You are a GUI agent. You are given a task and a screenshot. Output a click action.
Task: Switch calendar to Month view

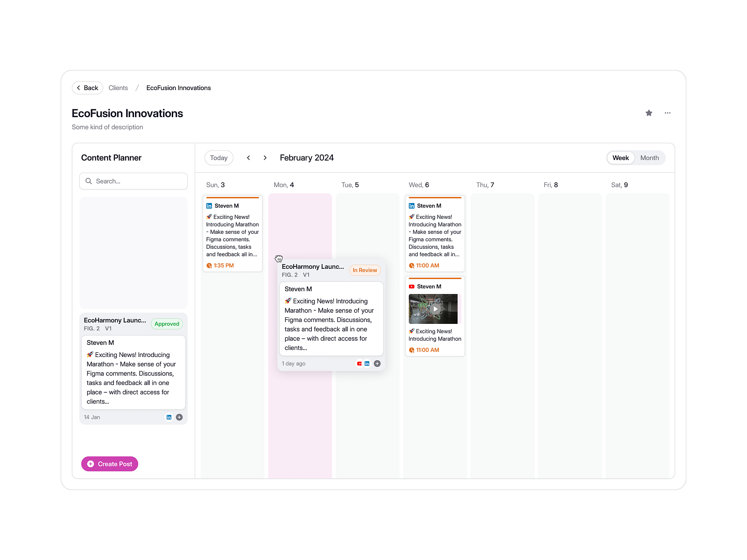pyautogui.click(x=649, y=158)
